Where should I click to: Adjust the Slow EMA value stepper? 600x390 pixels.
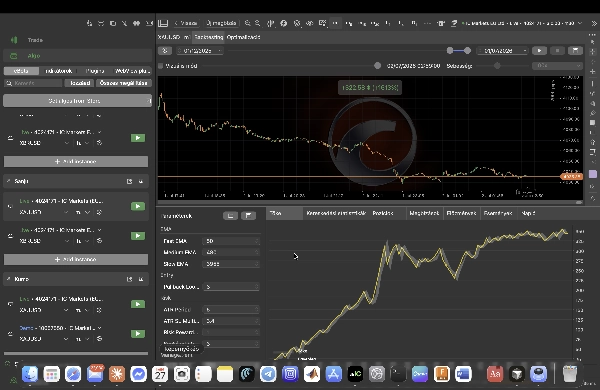[x=257, y=264]
